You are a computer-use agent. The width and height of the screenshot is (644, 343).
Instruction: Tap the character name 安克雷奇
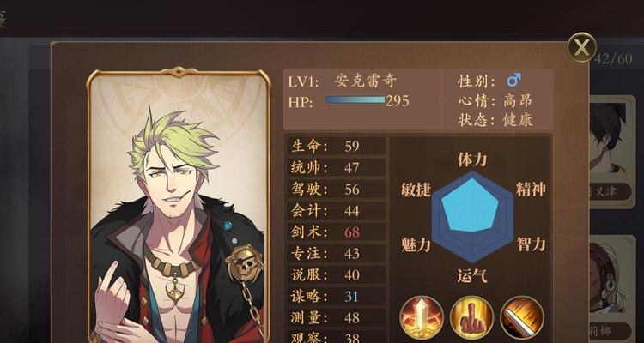pyautogui.click(x=365, y=81)
